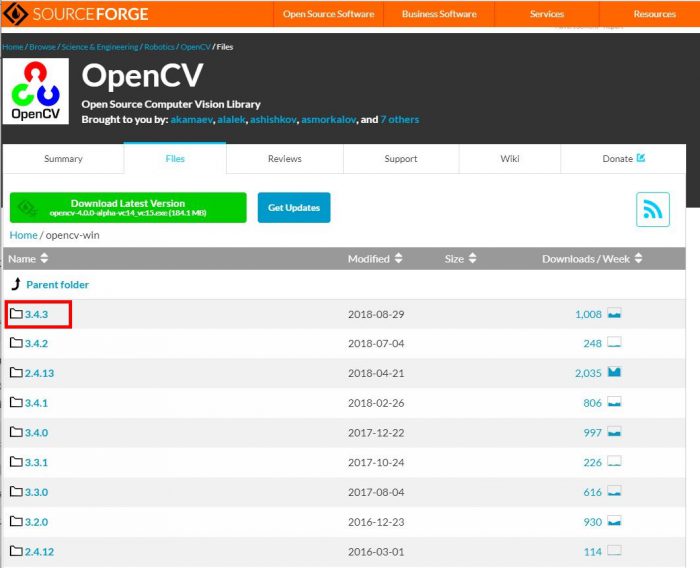
Task: Click the OpenCV project logo
Action: 36,91
